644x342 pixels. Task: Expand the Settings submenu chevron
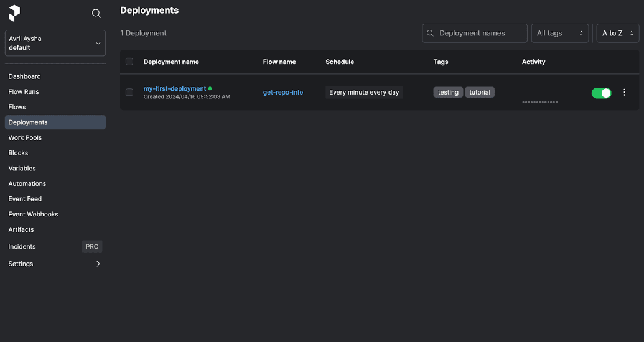[98, 264]
